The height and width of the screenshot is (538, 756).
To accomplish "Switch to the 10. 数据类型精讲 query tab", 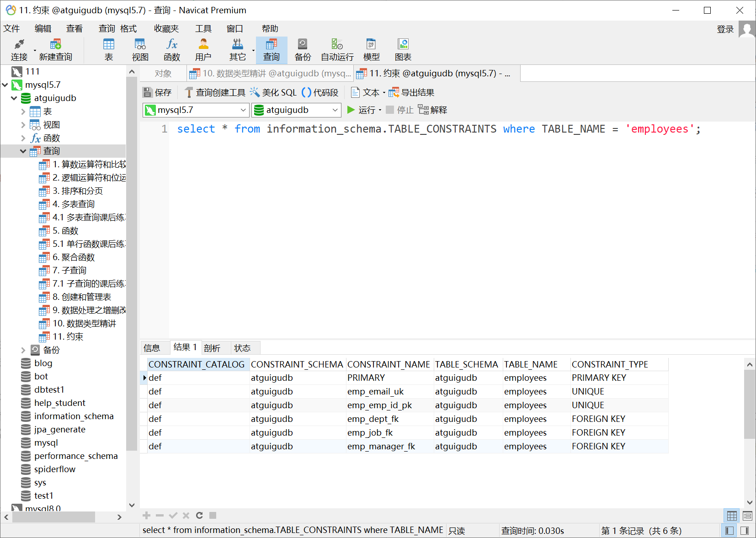I will 270,73.
